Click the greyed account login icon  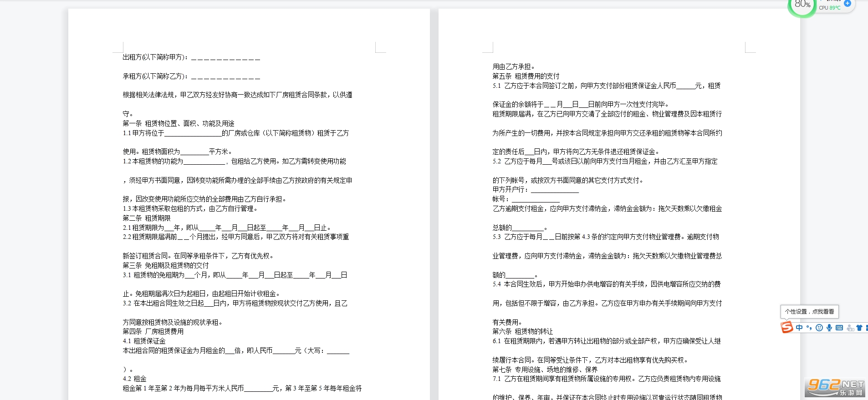850,328
